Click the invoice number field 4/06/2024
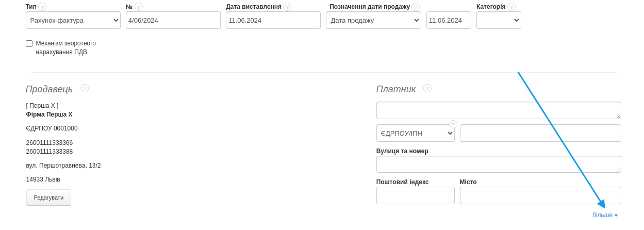 (173, 21)
